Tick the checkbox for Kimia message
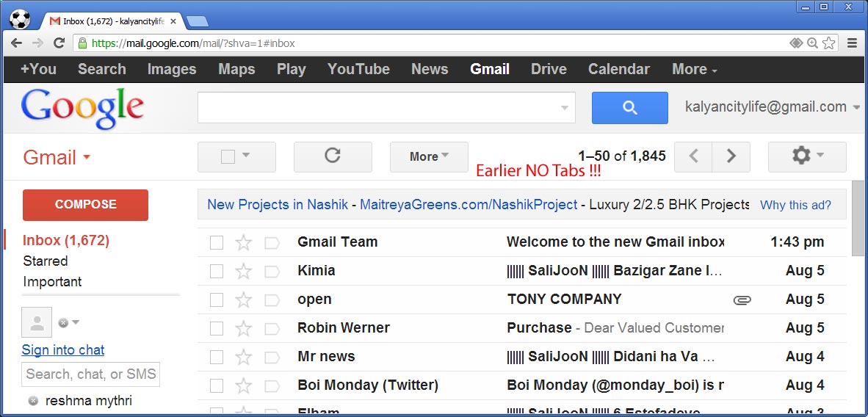Screen dimensions: 868x417 [217, 272]
